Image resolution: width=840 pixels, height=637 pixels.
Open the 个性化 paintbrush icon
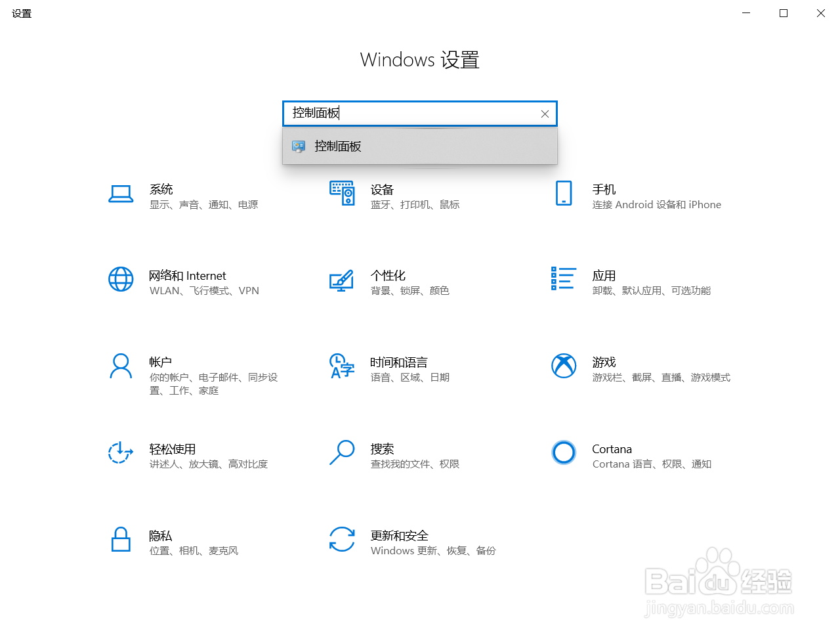(341, 280)
